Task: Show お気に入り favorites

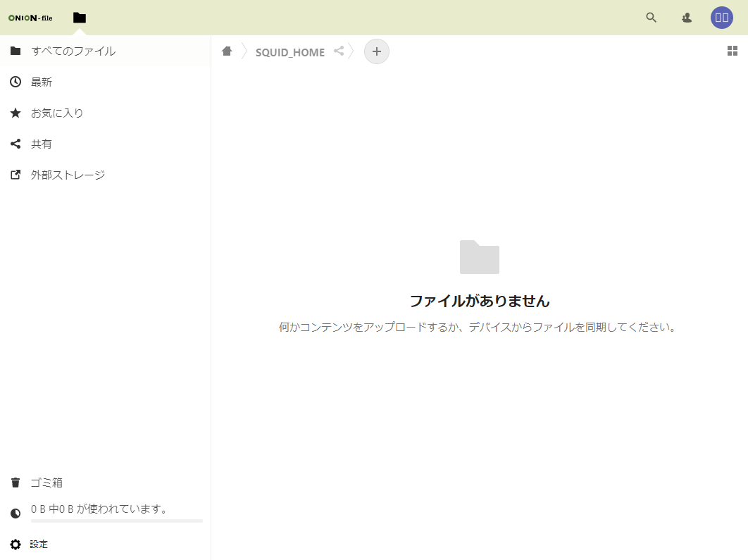Action: (x=57, y=113)
